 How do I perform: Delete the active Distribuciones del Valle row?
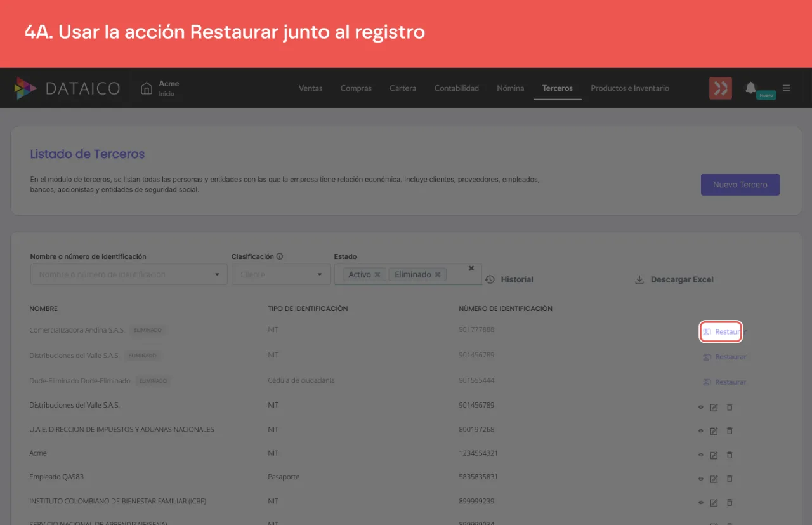730,406
